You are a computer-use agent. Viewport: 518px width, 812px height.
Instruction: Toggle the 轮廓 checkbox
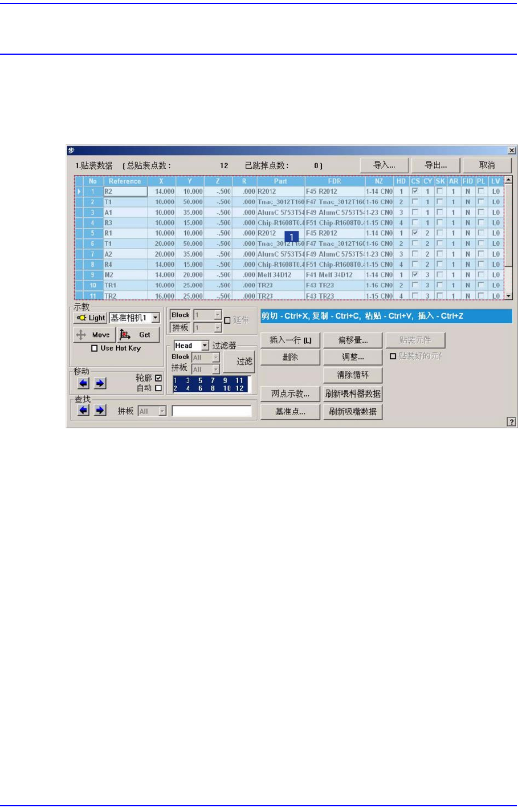(158, 378)
